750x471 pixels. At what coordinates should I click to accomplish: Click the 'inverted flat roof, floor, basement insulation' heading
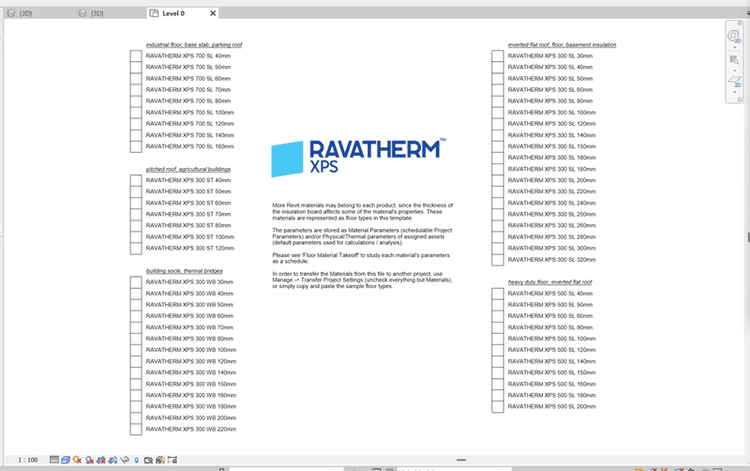point(562,45)
